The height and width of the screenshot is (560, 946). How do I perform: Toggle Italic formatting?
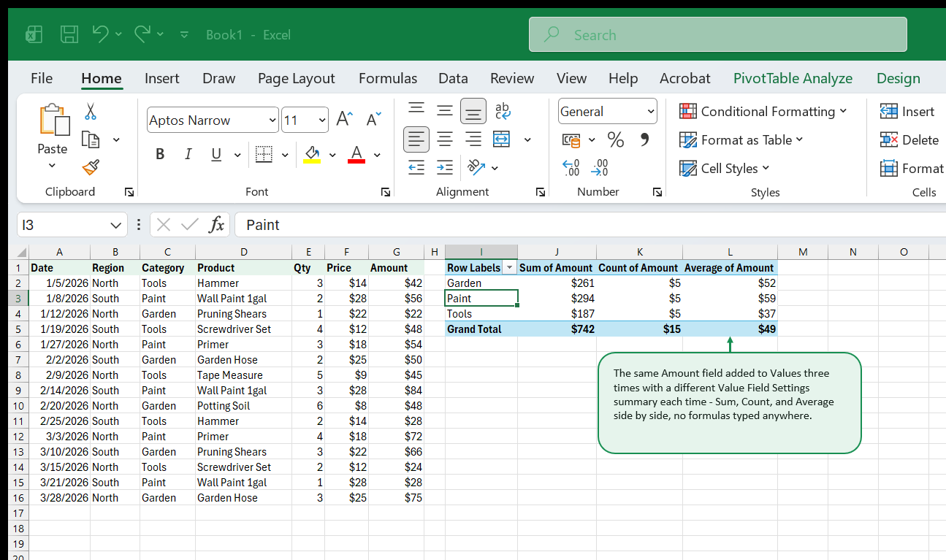(188, 154)
